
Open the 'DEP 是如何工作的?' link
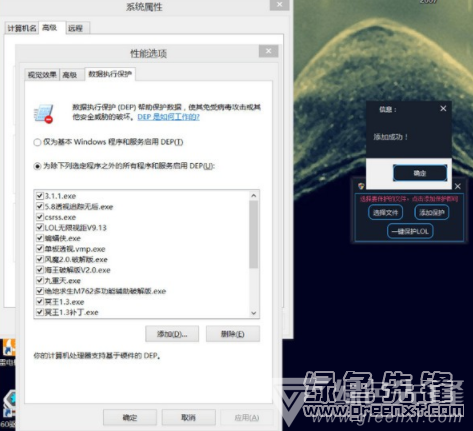point(169,117)
